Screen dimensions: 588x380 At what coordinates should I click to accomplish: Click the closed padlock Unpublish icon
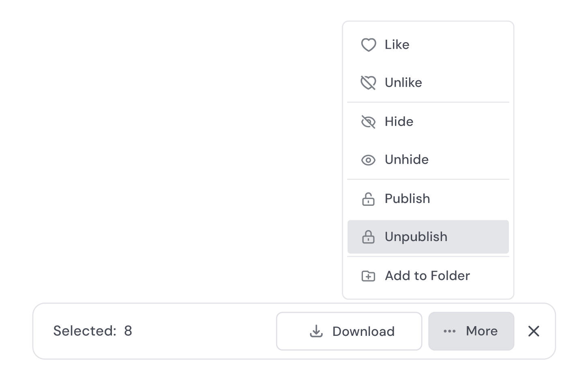(x=368, y=237)
